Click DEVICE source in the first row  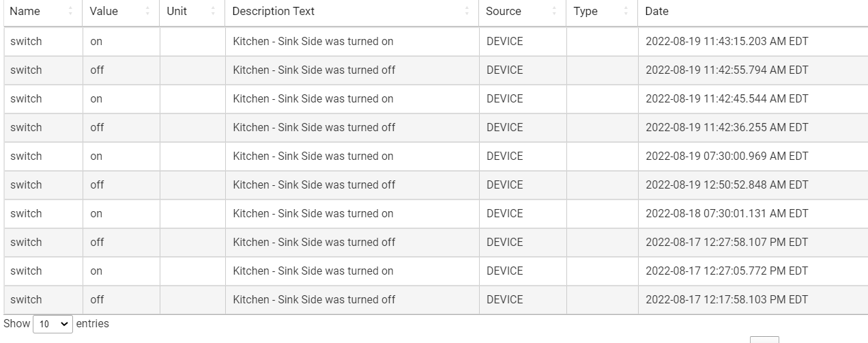pos(504,41)
